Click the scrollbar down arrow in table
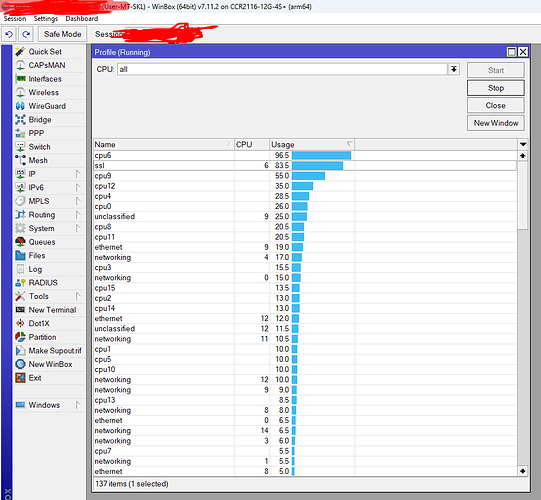Viewport: 541px width, 500px height. (522, 471)
